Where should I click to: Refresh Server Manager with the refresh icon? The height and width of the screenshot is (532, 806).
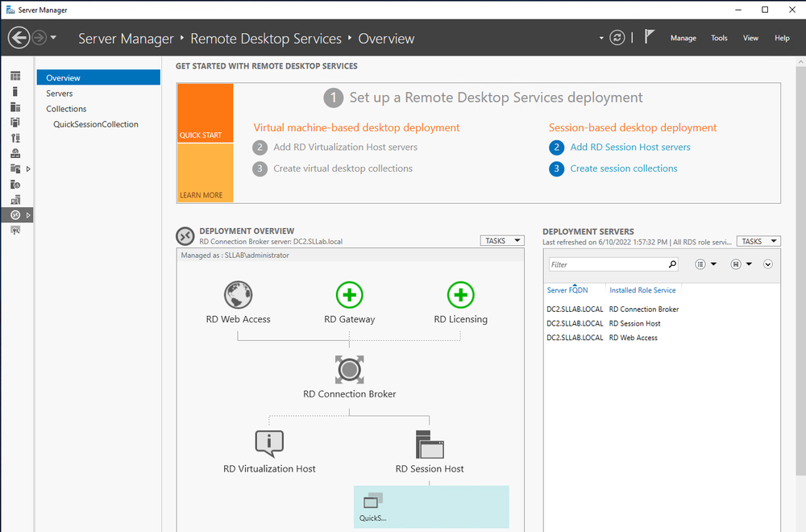(617, 38)
